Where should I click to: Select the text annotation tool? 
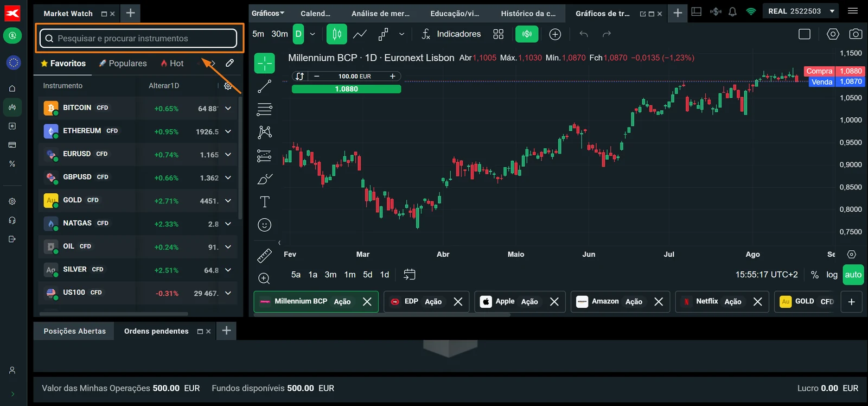click(x=265, y=202)
